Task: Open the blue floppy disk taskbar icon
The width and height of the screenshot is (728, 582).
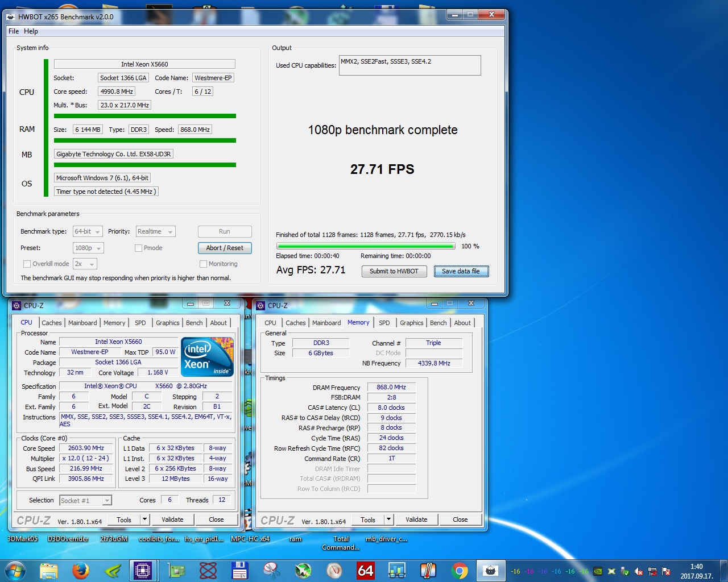Action: click(239, 570)
